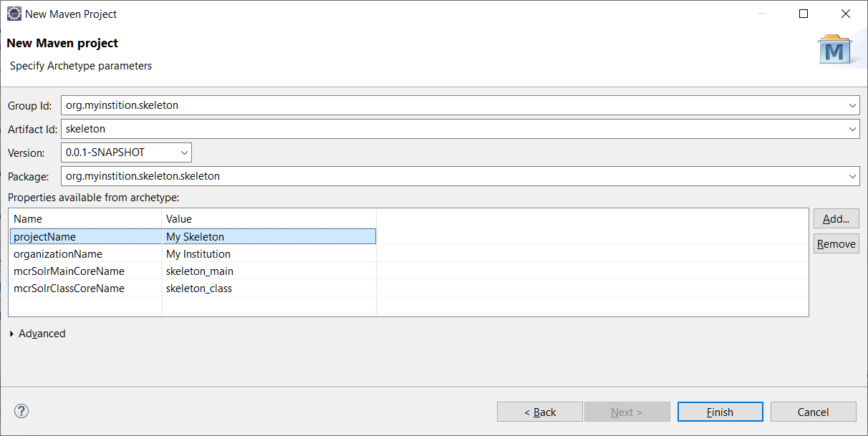This screenshot has width=868, height=436.
Task: Select the projectName property row
Action: click(193, 236)
